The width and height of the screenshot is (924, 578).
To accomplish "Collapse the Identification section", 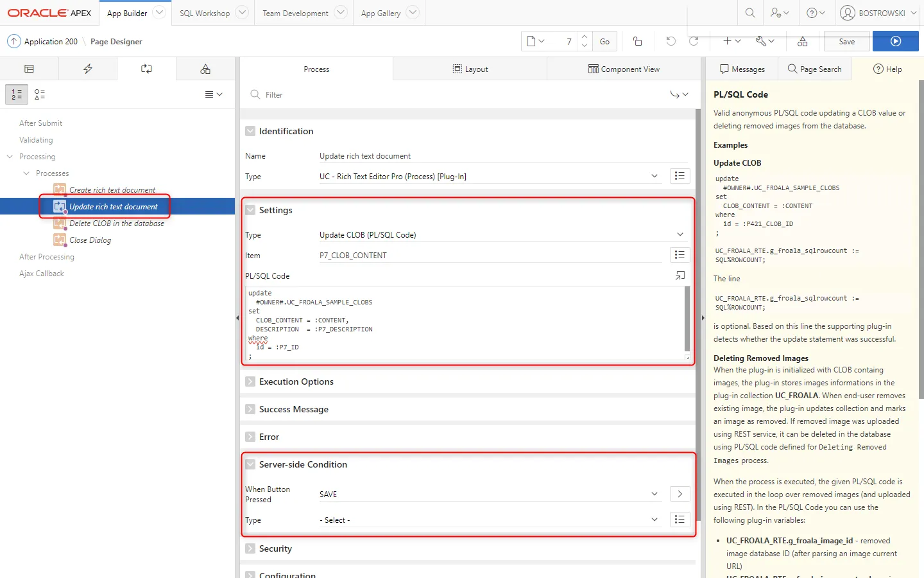I will pyautogui.click(x=250, y=131).
